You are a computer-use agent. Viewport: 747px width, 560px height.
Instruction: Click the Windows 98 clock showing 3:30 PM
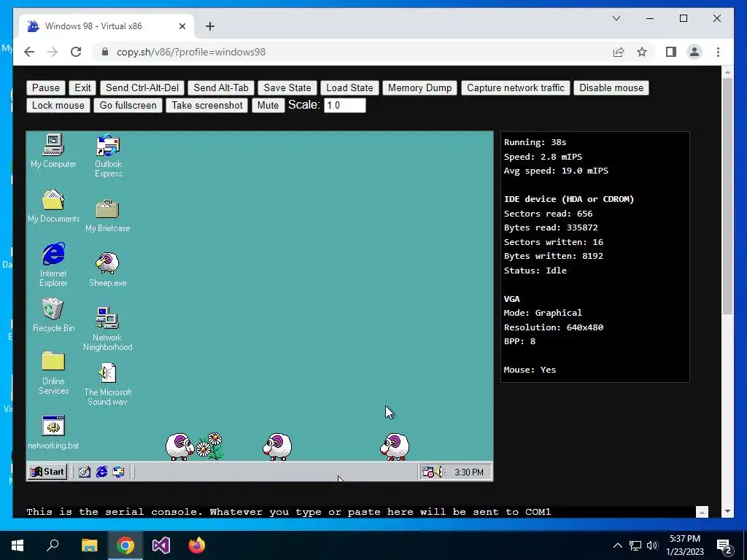pyautogui.click(x=469, y=472)
